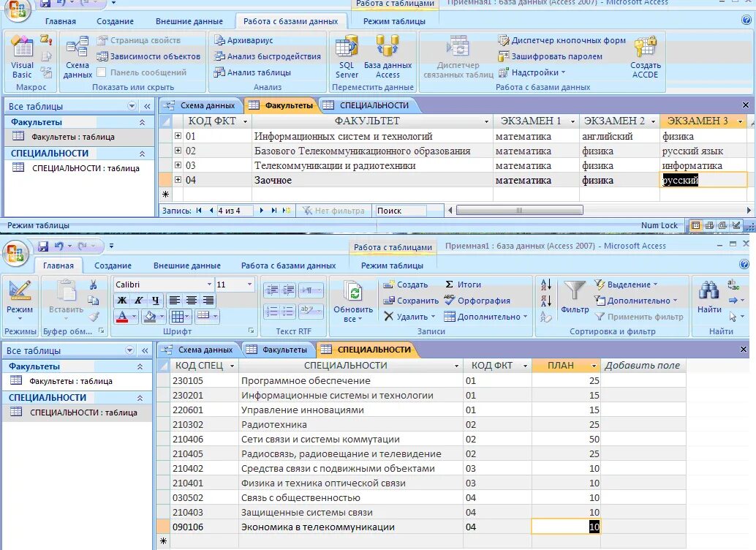This screenshot has width=756, height=550.
Task: Click Сохранить record button
Action: [412, 301]
